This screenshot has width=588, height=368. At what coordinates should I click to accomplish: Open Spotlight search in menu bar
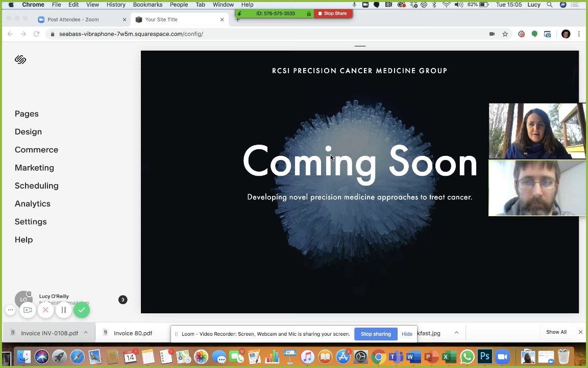(549, 5)
